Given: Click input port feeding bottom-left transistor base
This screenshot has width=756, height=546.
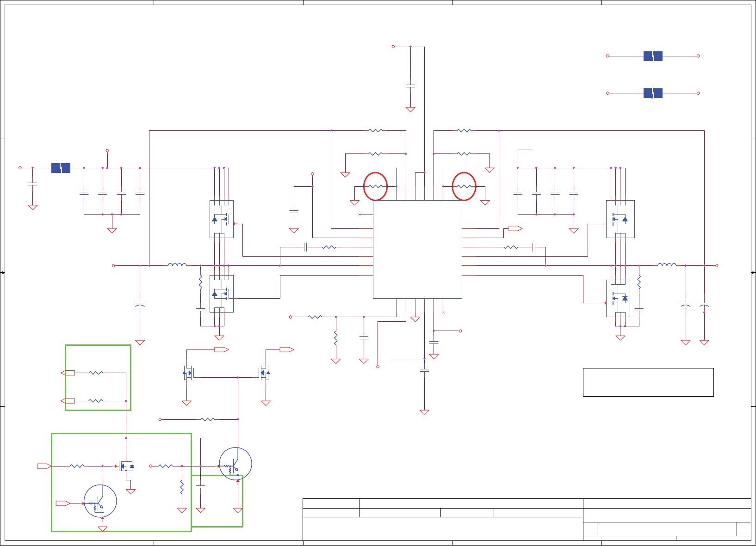Looking at the screenshot, I should click(x=63, y=503).
